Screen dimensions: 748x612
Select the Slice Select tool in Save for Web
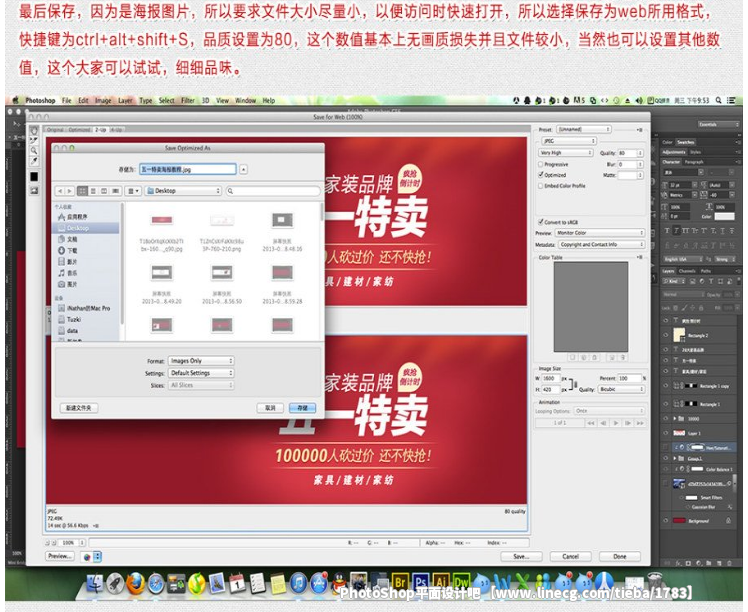tap(34, 140)
